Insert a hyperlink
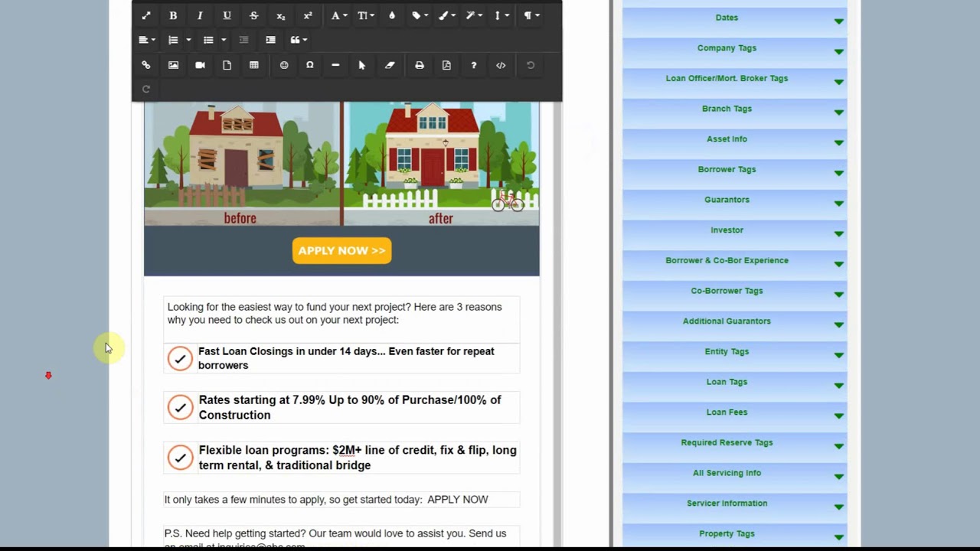 (x=146, y=65)
